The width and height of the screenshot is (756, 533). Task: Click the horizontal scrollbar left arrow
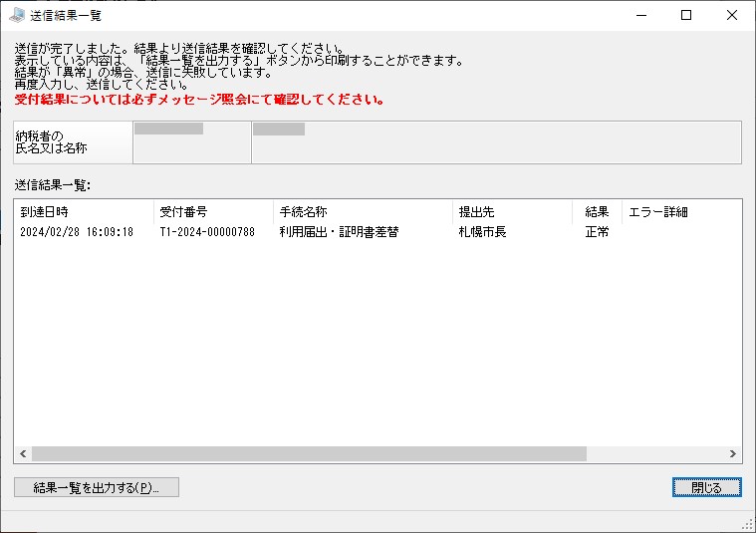(x=23, y=454)
